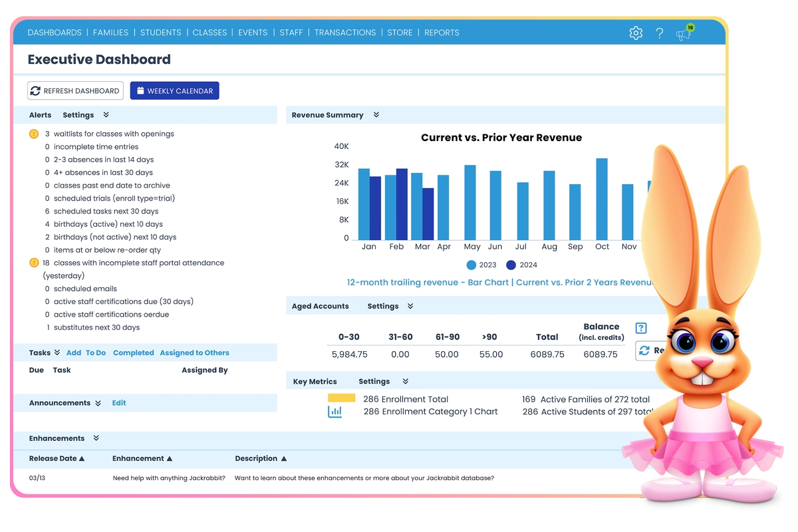Image resolution: width=798 pixels, height=532 pixels.
Task: Open Settings in the Key Metrics section
Action: click(x=376, y=381)
